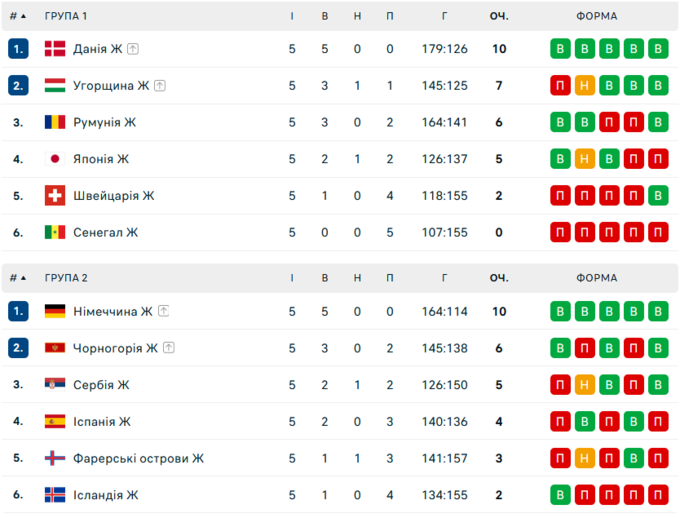Viewport: 680px width, 518px height.
Task: Select the Ісландія Ж team row name
Action: tap(105, 495)
